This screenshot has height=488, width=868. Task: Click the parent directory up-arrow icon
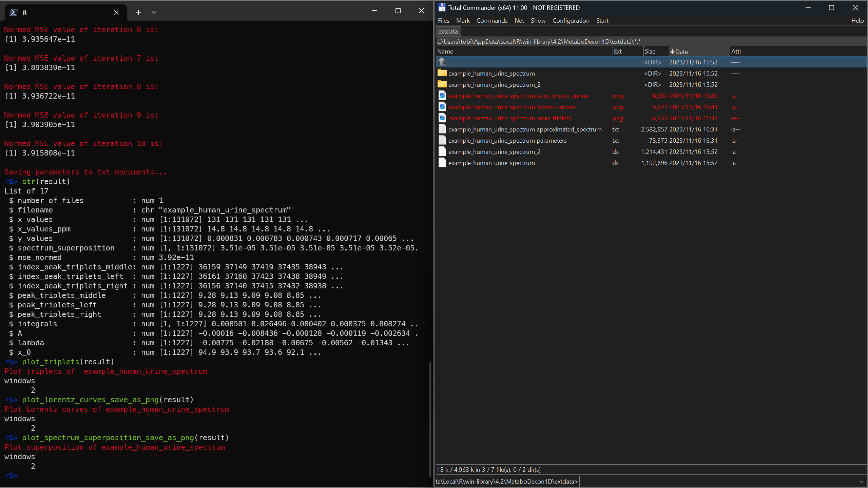(x=442, y=62)
